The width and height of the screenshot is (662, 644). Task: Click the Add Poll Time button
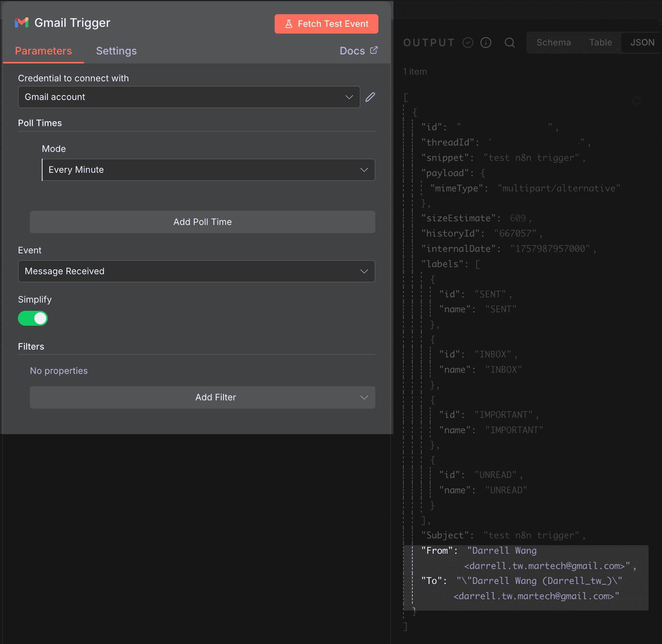tap(202, 222)
